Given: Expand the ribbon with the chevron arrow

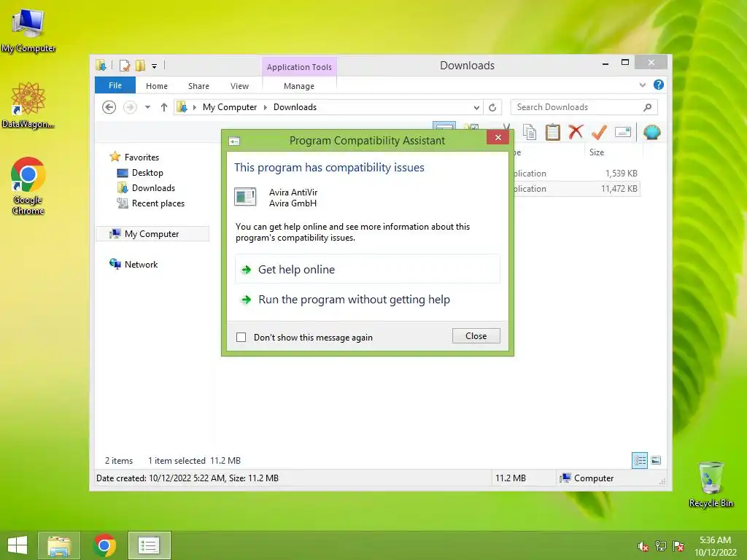Looking at the screenshot, I should coord(642,85).
